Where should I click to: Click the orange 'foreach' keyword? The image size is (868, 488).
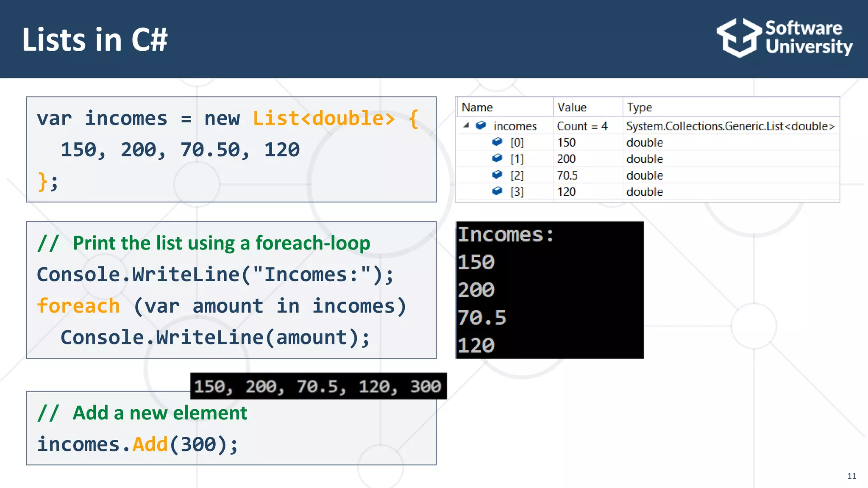tap(78, 306)
